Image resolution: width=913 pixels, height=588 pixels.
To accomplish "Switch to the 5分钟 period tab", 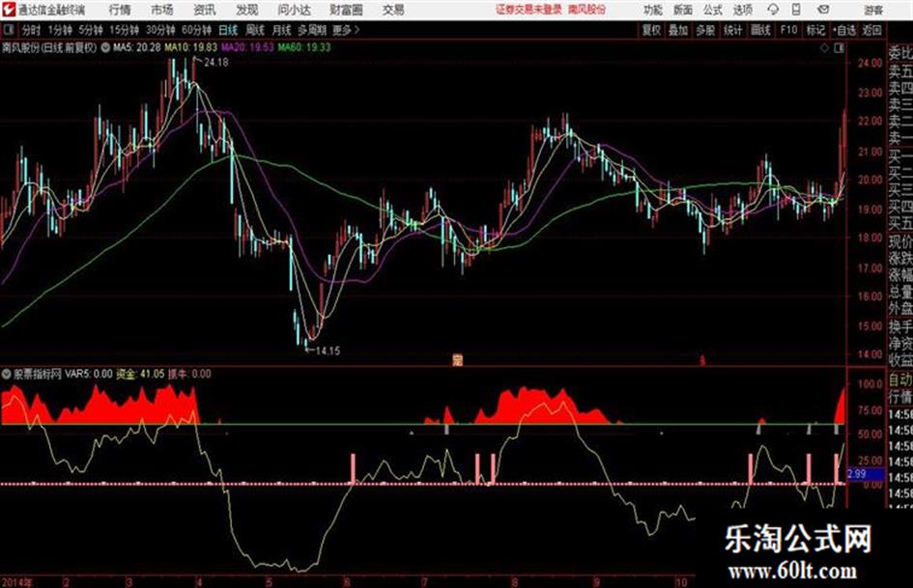I will click(x=91, y=30).
